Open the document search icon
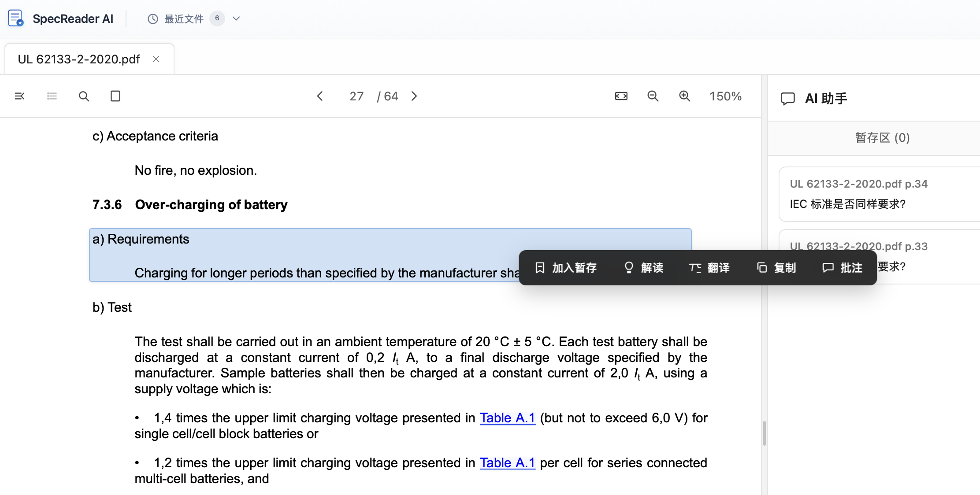This screenshot has width=980, height=495. [84, 96]
